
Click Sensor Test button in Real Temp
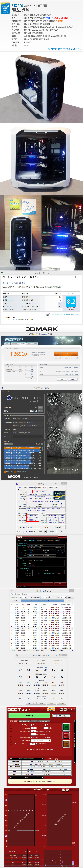click(31, 703)
